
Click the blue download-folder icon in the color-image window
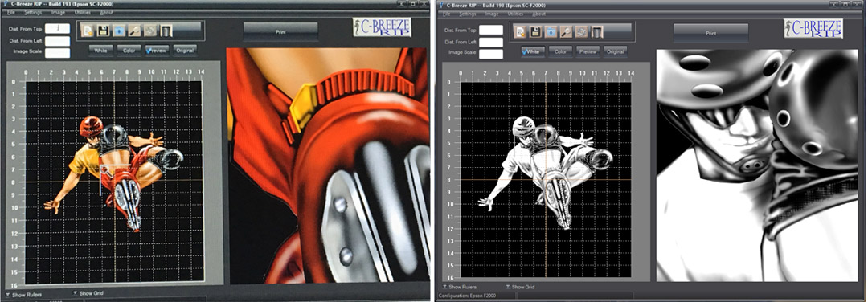point(119,31)
